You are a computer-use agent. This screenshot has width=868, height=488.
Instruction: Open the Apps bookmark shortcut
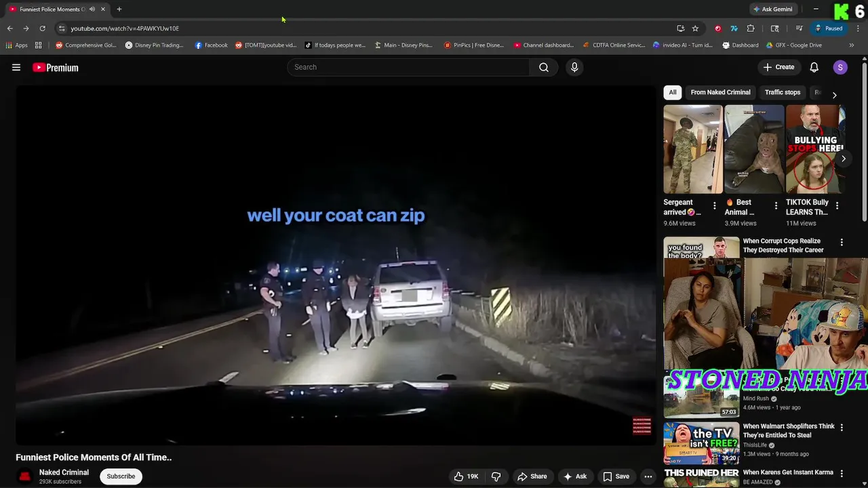[x=16, y=45]
